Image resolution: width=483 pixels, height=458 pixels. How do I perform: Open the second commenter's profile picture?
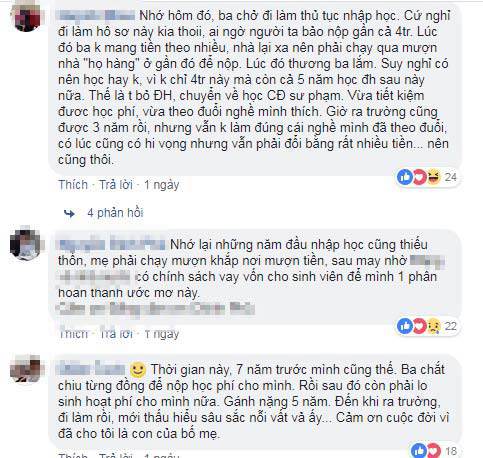(25, 243)
